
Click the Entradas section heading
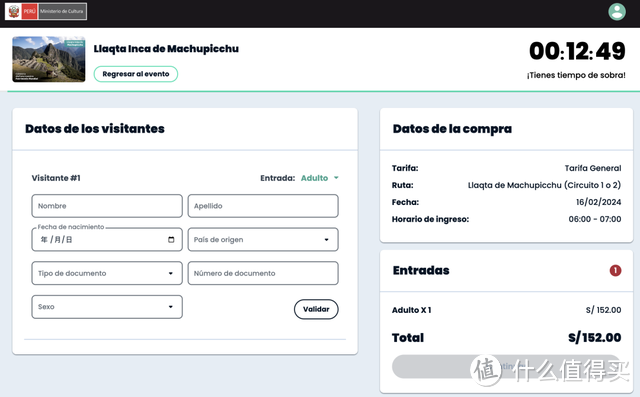click(421, 270)
